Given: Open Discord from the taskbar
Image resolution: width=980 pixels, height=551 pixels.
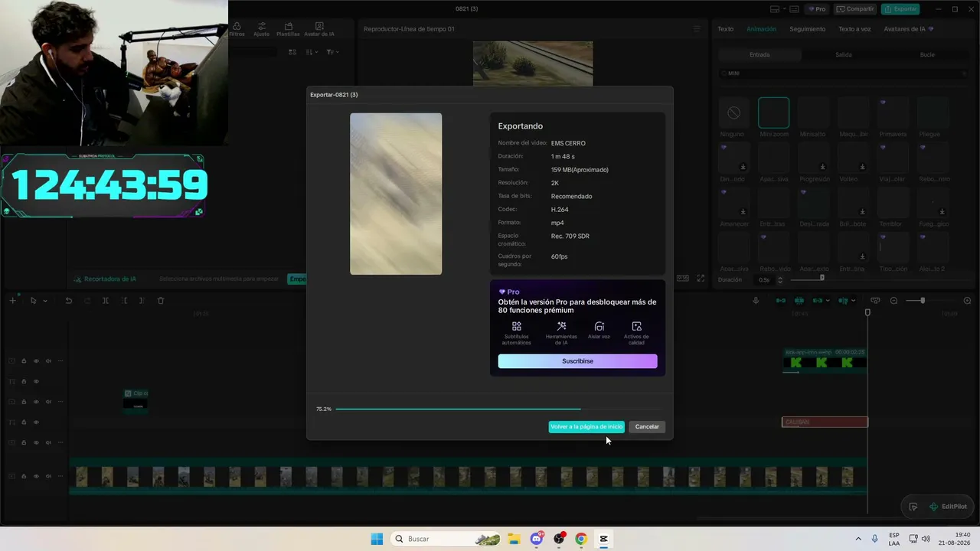Looking at the screenshot, I should point(537,539).
